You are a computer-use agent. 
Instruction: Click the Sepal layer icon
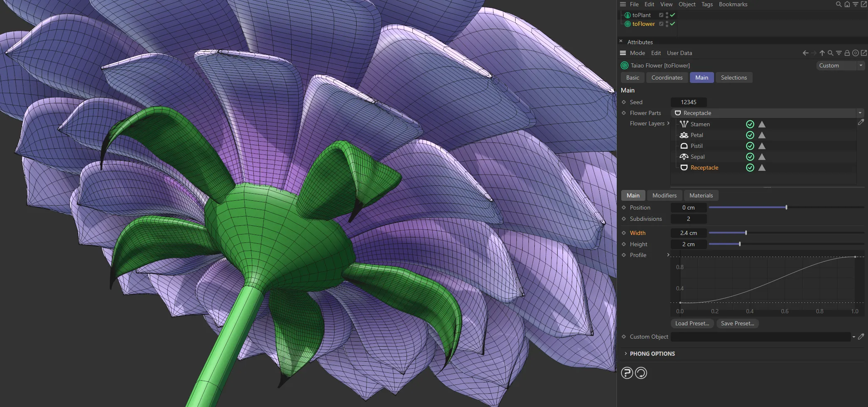click(x=684, y=157)
